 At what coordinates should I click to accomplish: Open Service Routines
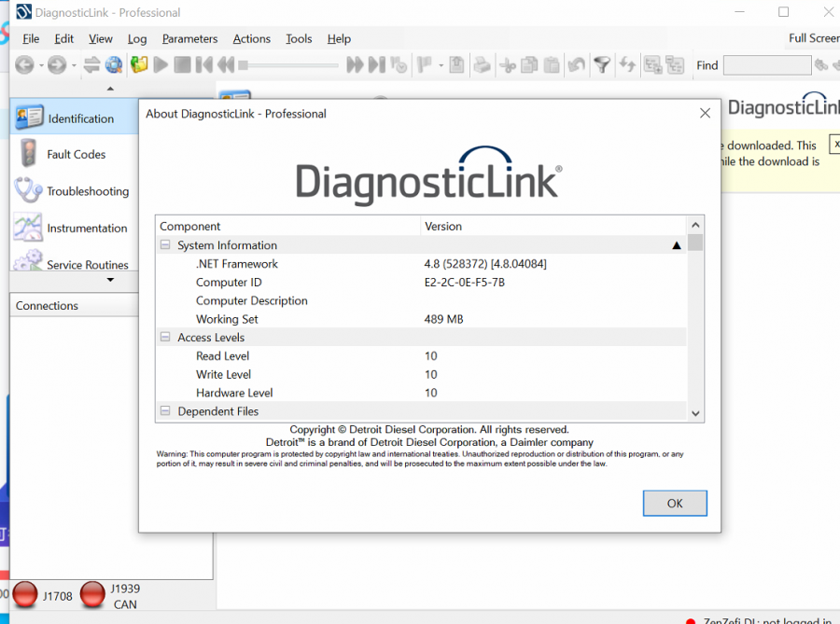point(84,264)
